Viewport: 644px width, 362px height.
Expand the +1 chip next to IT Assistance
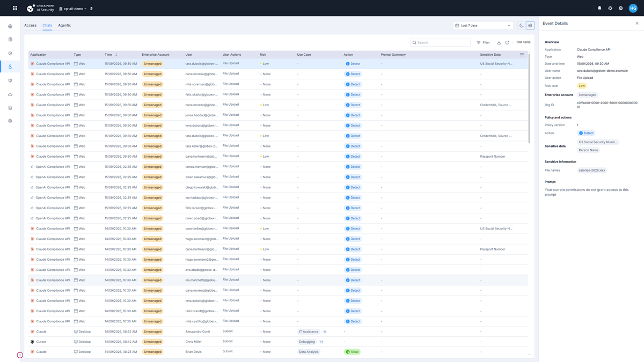(325, 331)
